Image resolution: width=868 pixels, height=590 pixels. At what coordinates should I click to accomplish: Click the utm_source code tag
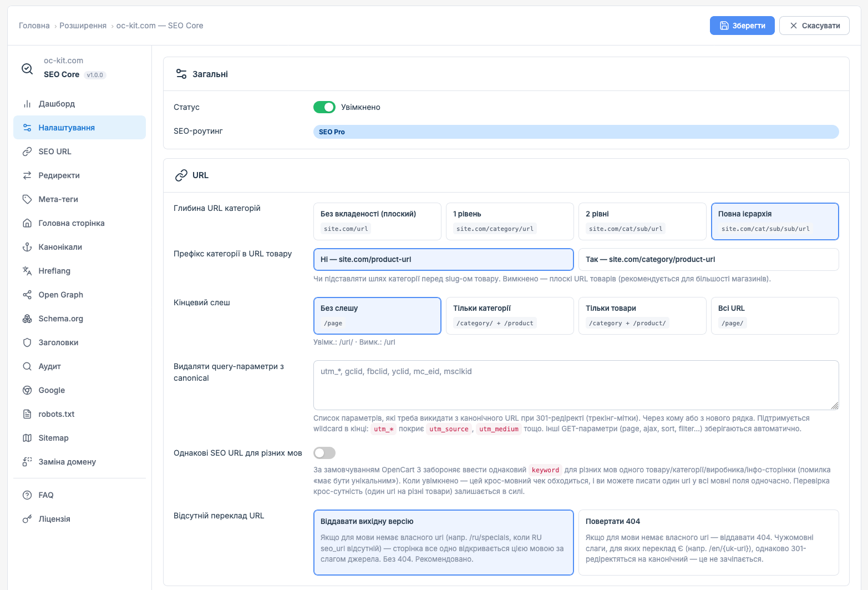(x=449, y=429)
